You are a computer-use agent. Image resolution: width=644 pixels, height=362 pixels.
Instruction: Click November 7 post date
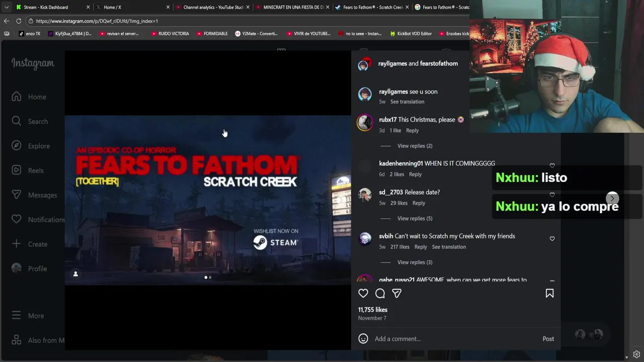[x=372, y=318]
